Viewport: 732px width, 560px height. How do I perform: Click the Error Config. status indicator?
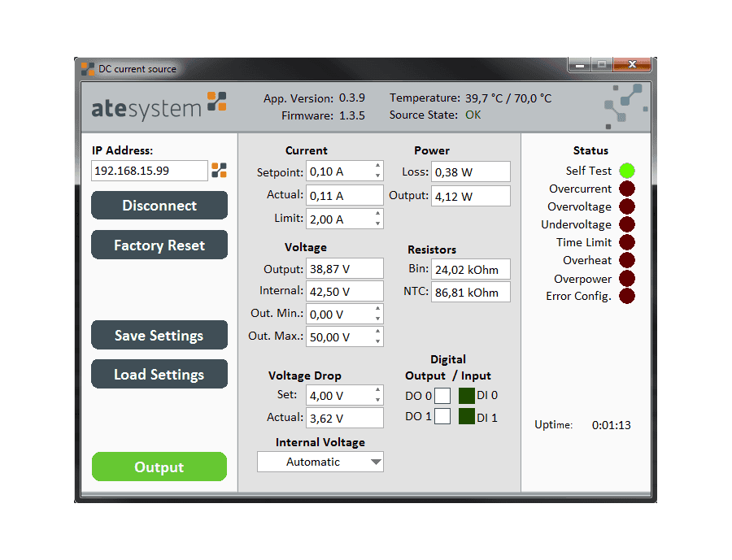(x=627, y=296)
